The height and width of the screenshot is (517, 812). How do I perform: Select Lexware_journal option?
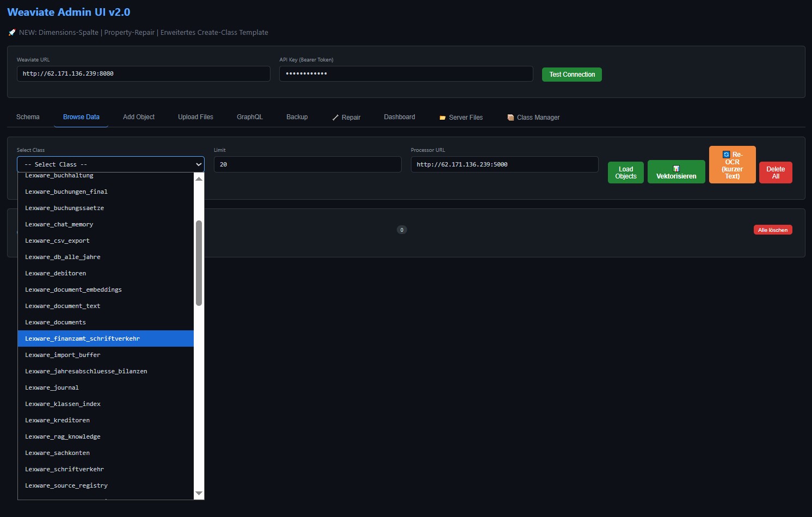(x=106, y=387)
